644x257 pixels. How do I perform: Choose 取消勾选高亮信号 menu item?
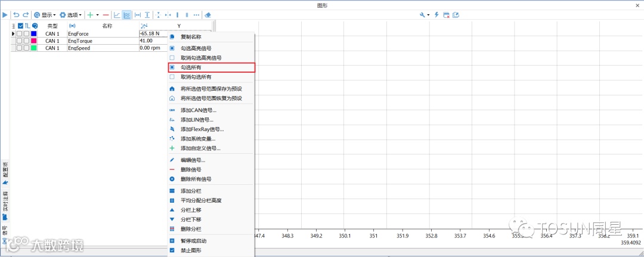tap(211, 58)
